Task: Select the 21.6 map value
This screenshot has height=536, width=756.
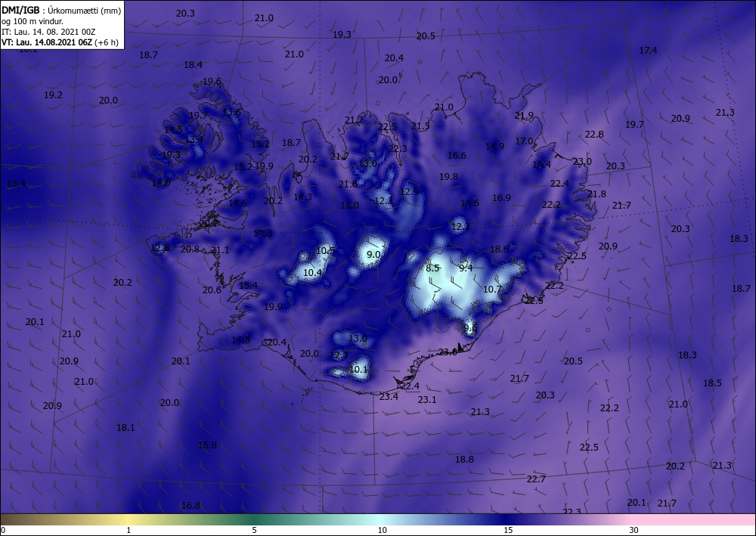Action: [348, 184]
